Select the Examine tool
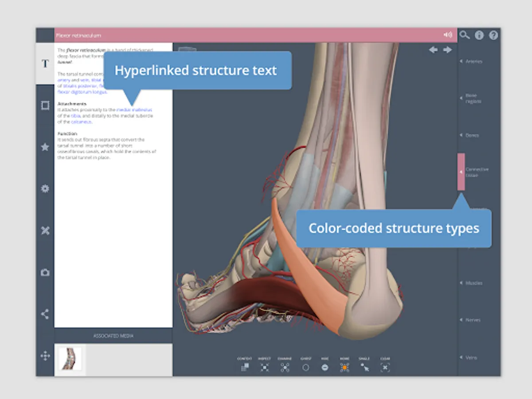Viewport: 532px width, 399px height. 285,365
